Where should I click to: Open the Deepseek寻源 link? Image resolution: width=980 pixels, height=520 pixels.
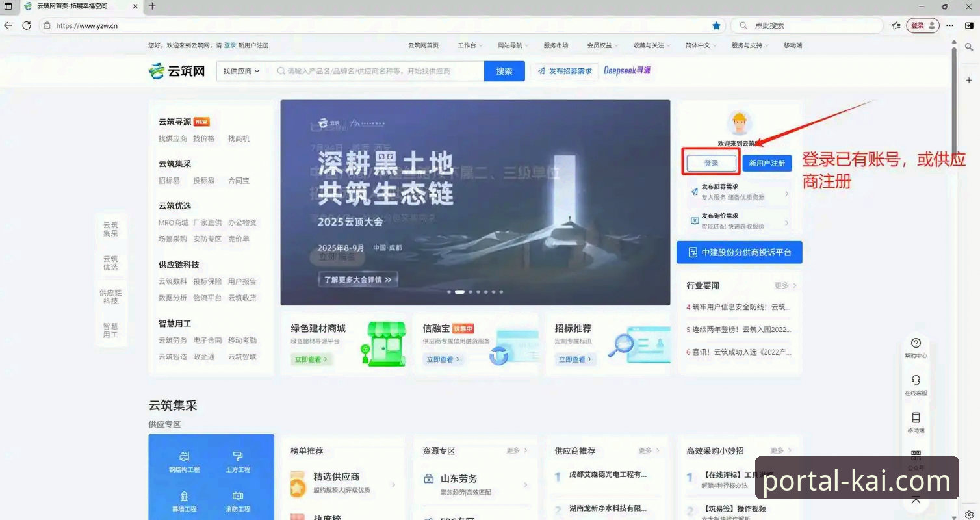[627, 70]
